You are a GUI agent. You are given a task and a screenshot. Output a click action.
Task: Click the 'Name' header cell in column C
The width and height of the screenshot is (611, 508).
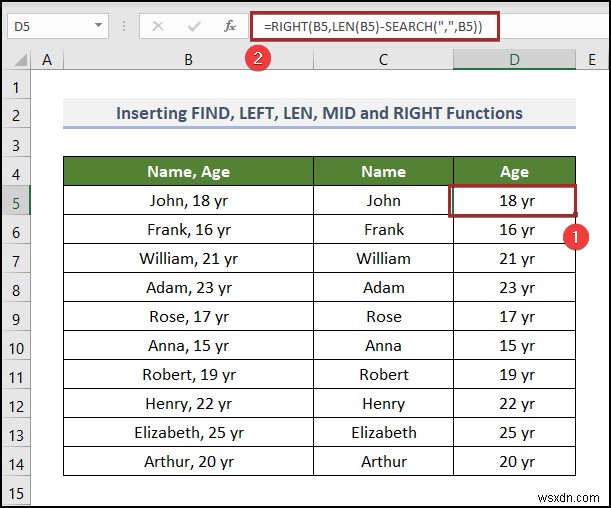click(x=383, y=171)
